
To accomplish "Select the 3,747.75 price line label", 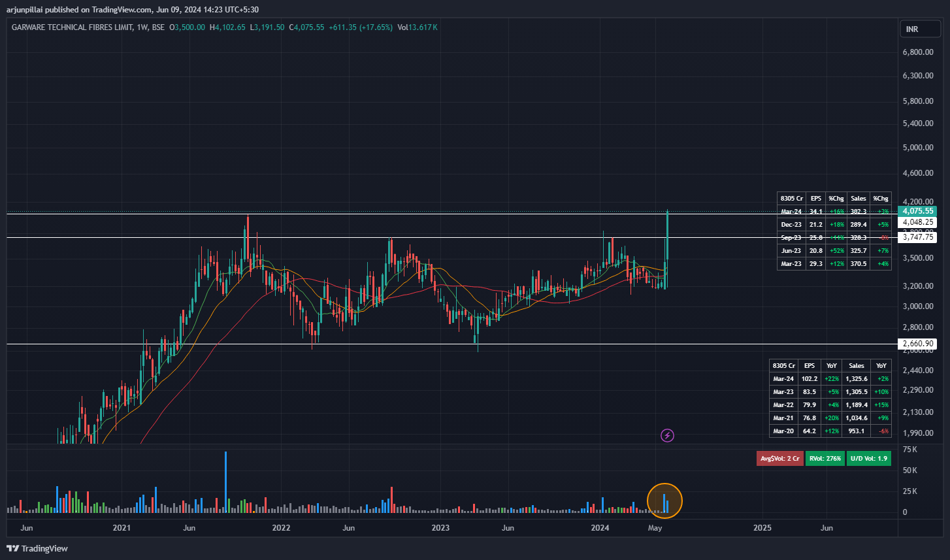I will (918, 238).
